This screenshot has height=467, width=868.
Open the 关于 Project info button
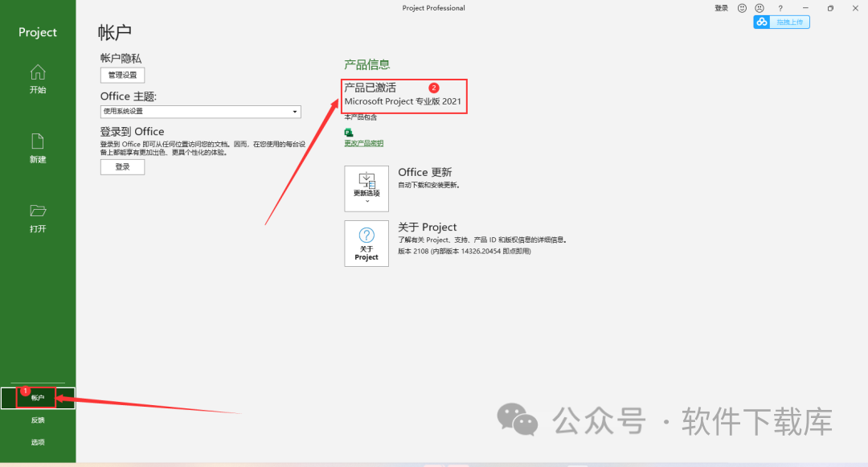[366, 244]
